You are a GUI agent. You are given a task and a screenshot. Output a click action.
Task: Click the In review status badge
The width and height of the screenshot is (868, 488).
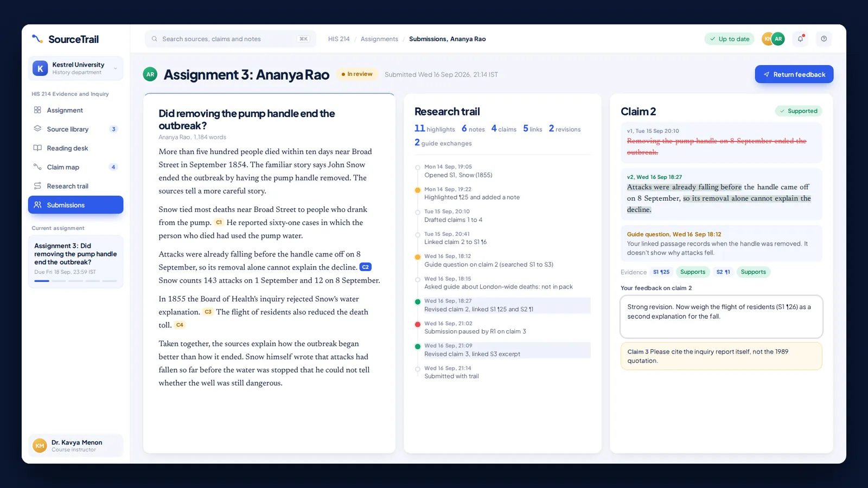click(357, 74)
